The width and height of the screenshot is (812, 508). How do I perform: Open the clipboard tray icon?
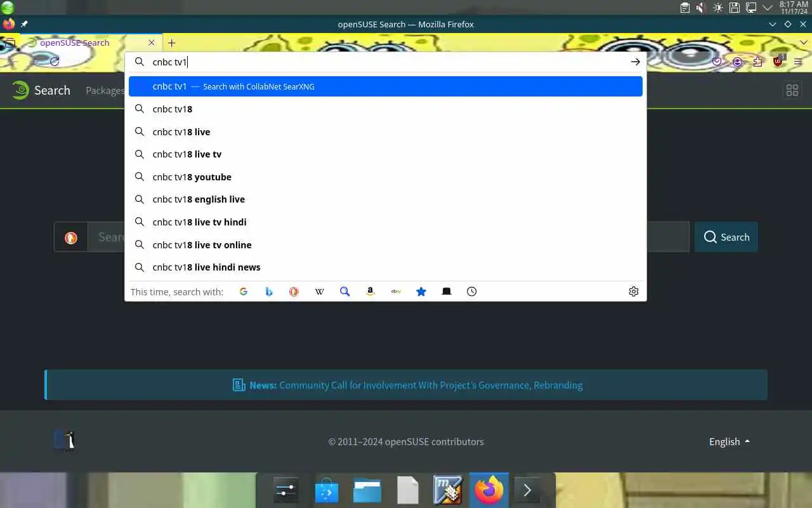[685, 8]
